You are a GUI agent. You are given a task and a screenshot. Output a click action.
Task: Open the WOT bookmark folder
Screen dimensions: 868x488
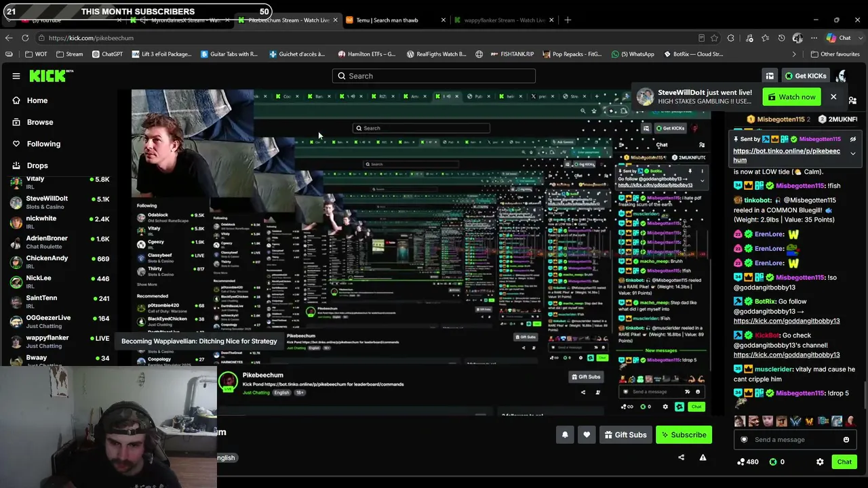pyautogui.click(x=36, y=54)
